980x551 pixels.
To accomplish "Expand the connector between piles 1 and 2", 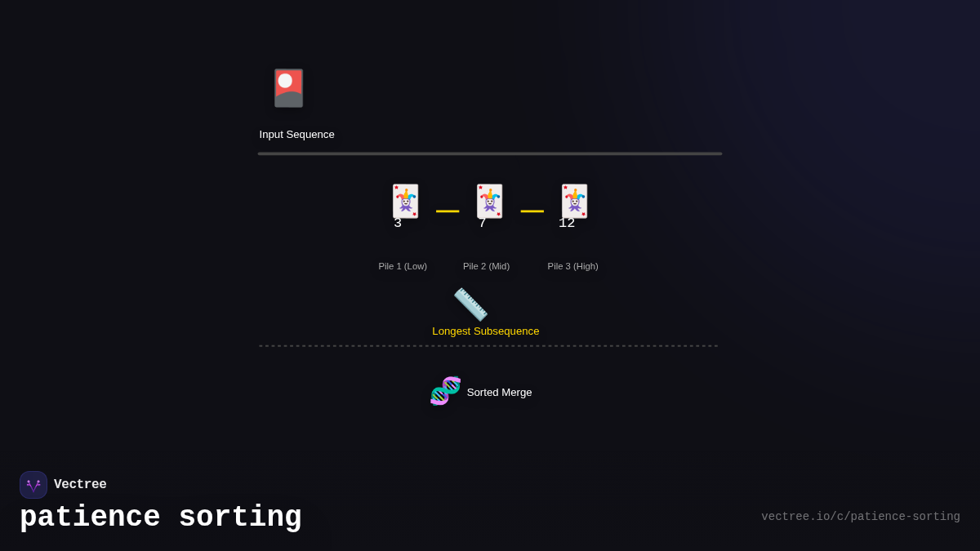I will click(448, 211).
